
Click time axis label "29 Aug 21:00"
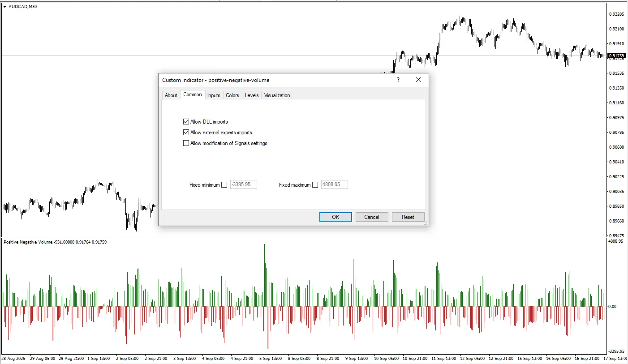coord(71,359)
